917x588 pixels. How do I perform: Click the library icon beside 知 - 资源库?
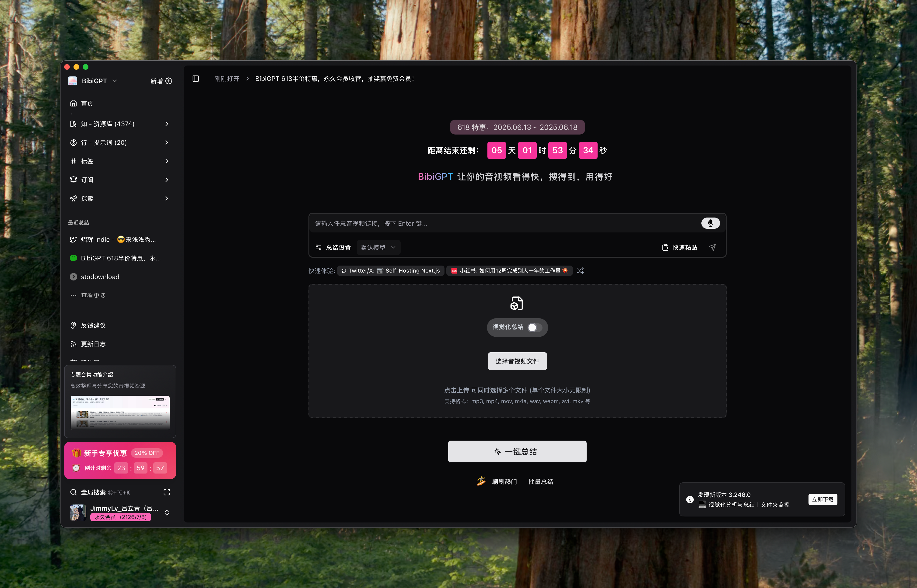(73, 124)
